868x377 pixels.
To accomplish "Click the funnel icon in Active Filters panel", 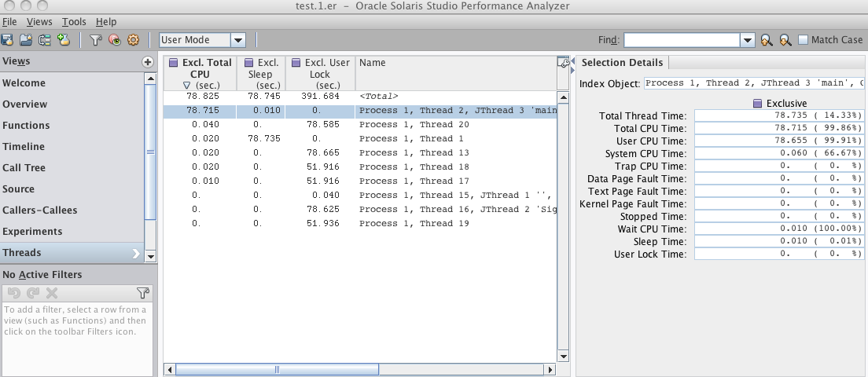I will point(143,293).
